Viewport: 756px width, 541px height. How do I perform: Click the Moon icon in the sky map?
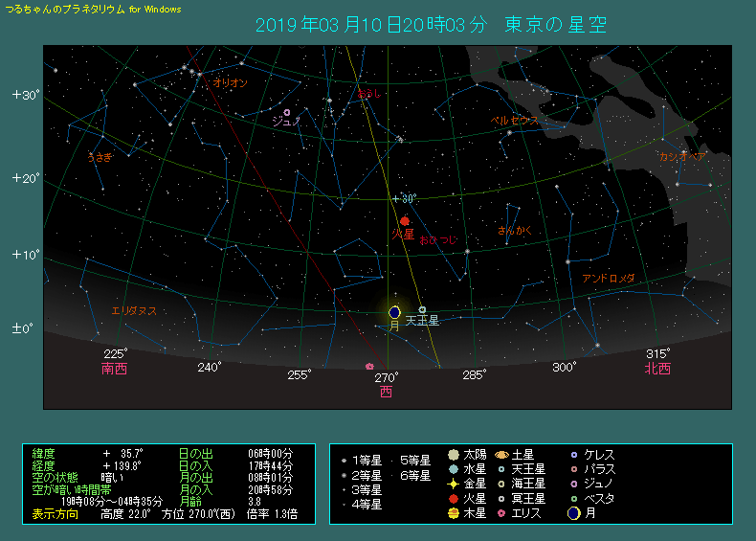click(x=394, y=312)
